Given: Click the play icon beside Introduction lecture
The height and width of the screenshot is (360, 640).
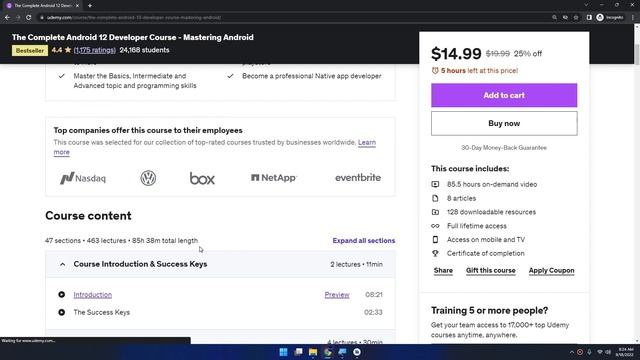Looking at the screenshot, I should (x=62, y=294).
